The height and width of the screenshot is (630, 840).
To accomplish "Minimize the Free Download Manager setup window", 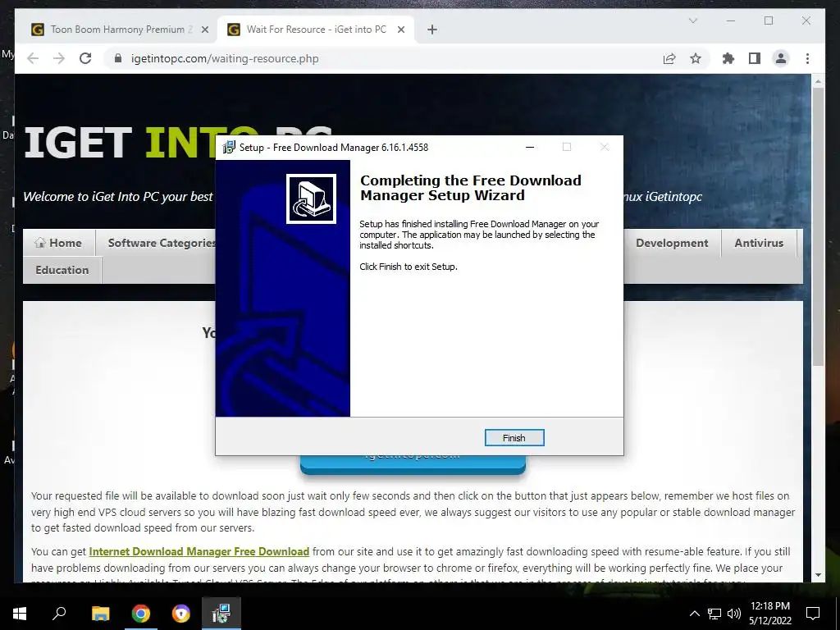I will point(530,148).
